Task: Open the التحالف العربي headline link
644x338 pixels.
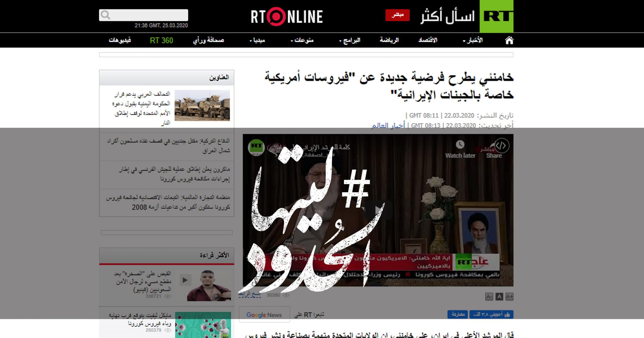Action: click(141, 108)
